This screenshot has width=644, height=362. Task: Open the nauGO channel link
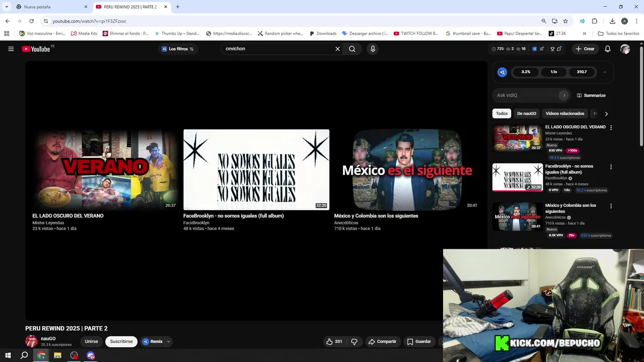[48, 338]
